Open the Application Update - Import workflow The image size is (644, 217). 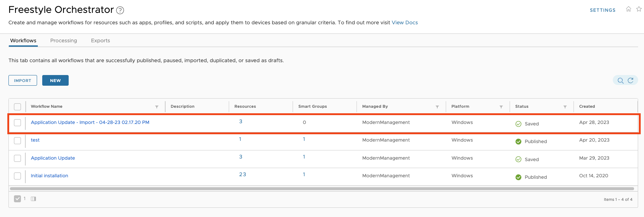[x=90, y=122]
